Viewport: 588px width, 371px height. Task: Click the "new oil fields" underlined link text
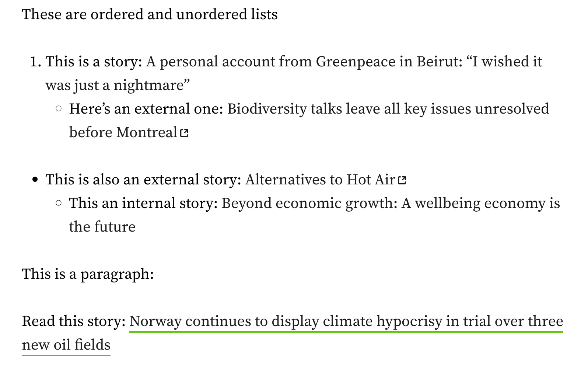[66, 345]
